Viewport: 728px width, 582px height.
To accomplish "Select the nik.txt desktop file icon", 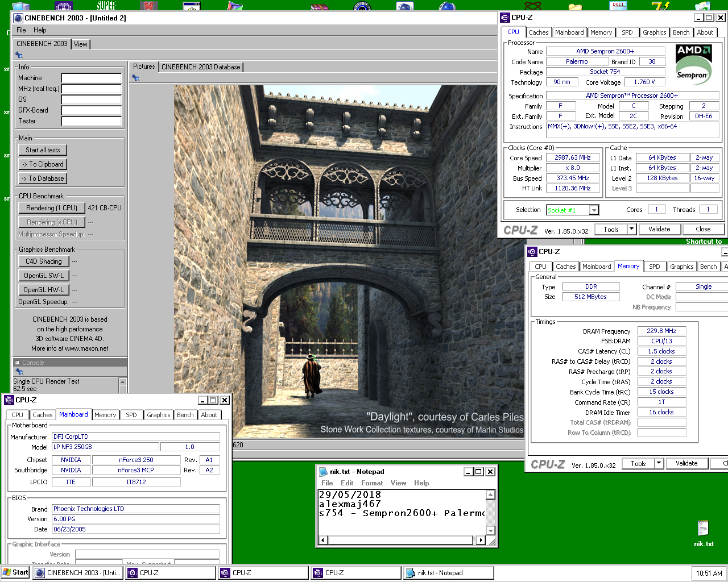I will pos(704,533).
